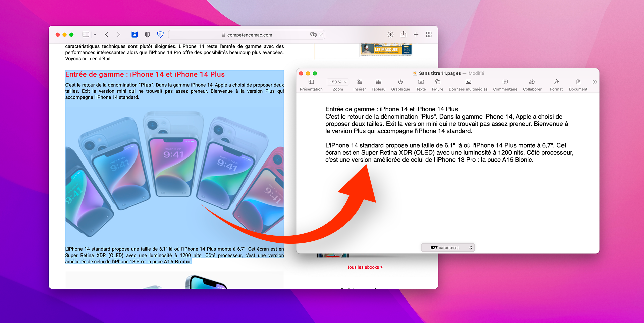The width and height of the screenshot is (644, 323).
Task: Add a Commentaire in Pages
Action: point(505,85)
